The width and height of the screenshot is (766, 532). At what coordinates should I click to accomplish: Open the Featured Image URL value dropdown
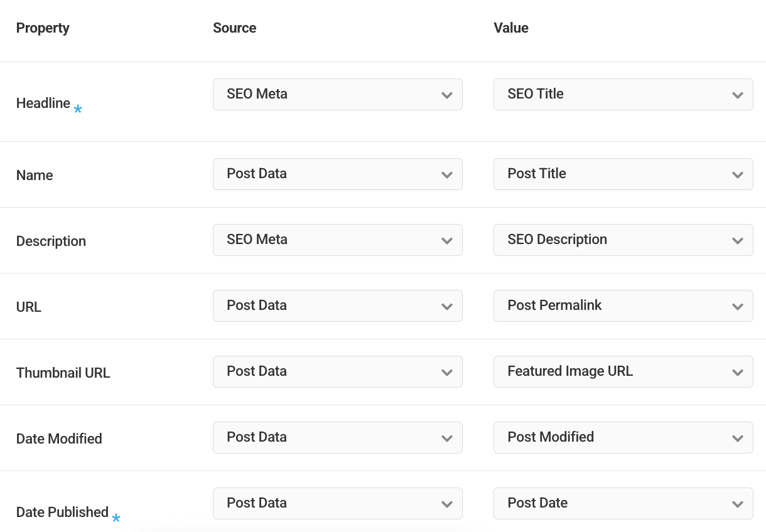[x=623, y=371]
